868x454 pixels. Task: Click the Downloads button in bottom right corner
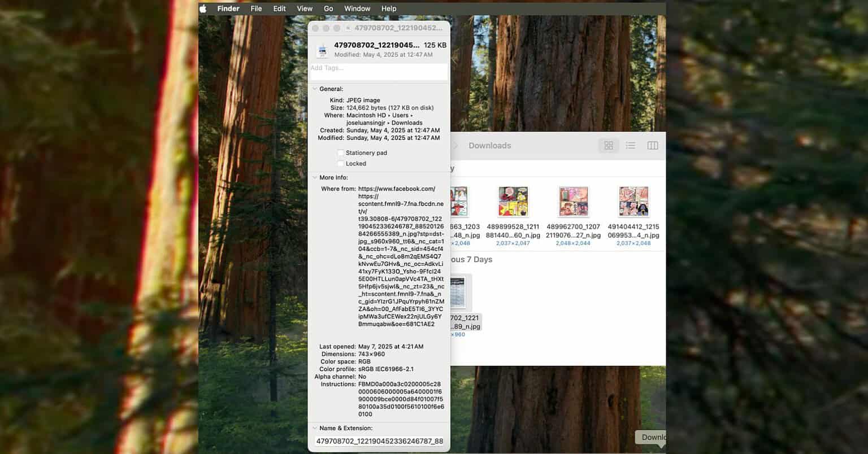654,437
